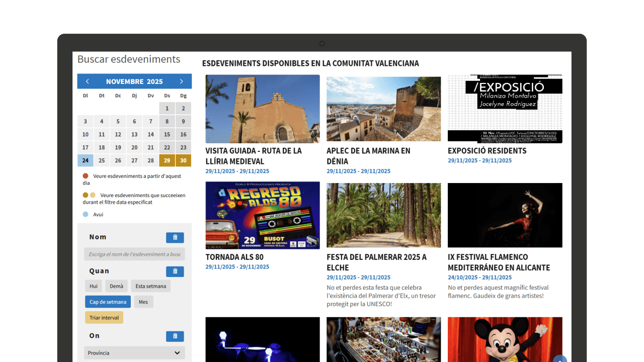This screenshot has width=644, height=362.
Task: Clear the On filter with trash icon
Action: coord(175,336)
